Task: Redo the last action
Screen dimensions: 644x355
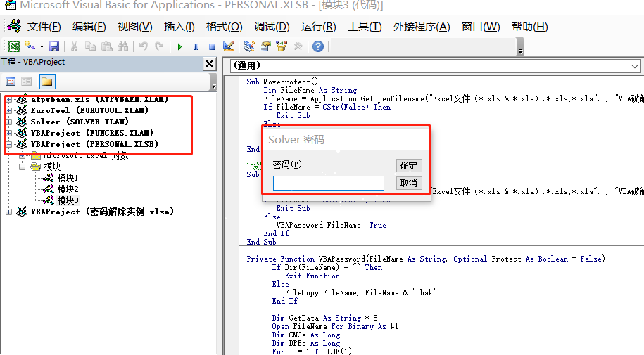Action: point(159,46)
